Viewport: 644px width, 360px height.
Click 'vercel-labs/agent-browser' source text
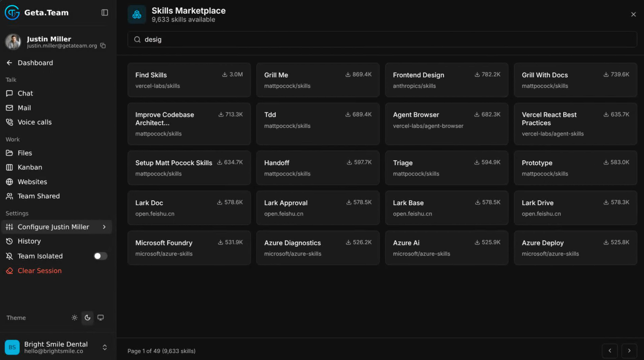click(428, 126)
